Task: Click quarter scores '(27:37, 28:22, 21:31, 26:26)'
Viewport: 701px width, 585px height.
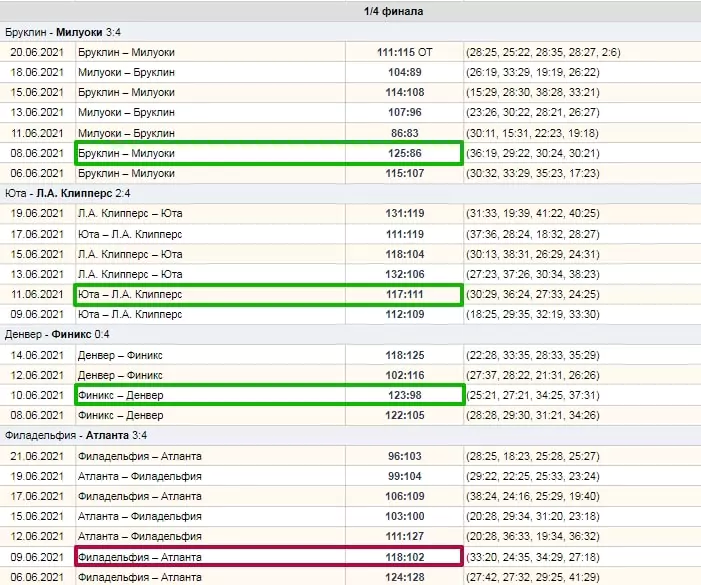Action: click(532, 375)
